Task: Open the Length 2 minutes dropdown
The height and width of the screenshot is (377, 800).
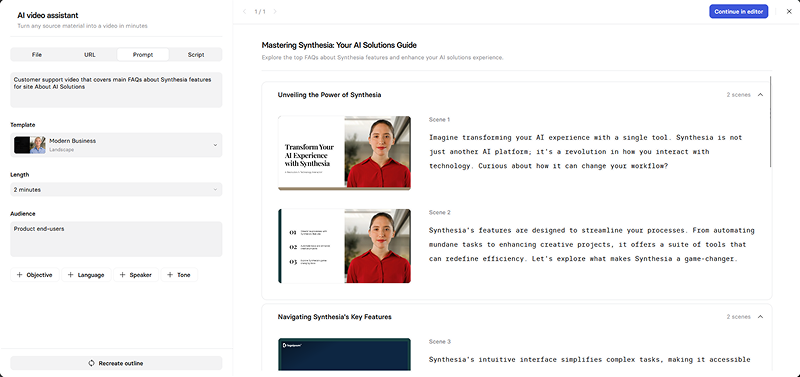Action: 116,190
